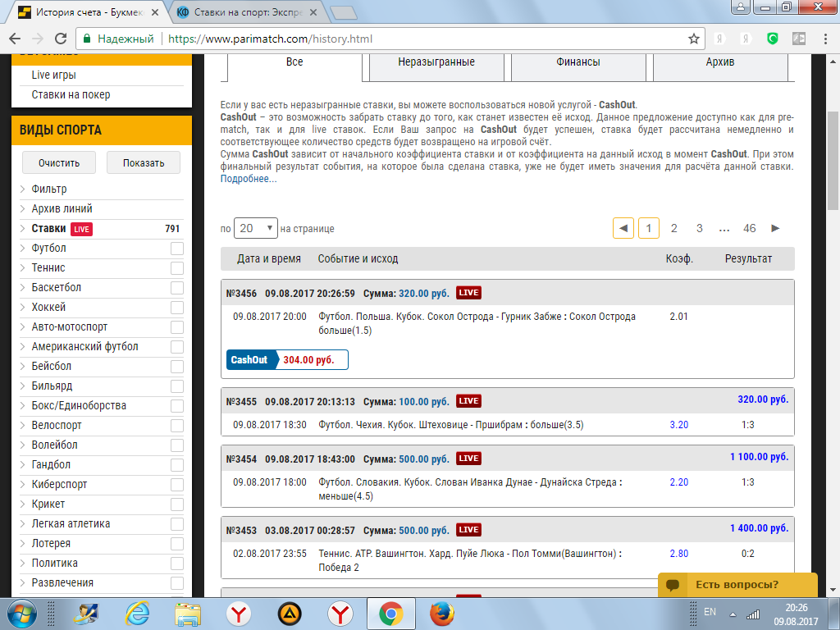Tick the Хоккей checkbox

[x=177, y=308]
